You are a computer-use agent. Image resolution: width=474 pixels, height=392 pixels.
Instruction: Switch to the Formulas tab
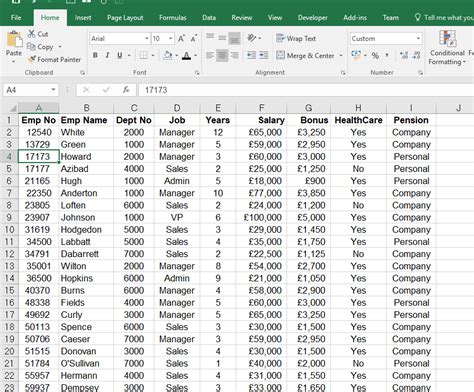coord(173,18)
